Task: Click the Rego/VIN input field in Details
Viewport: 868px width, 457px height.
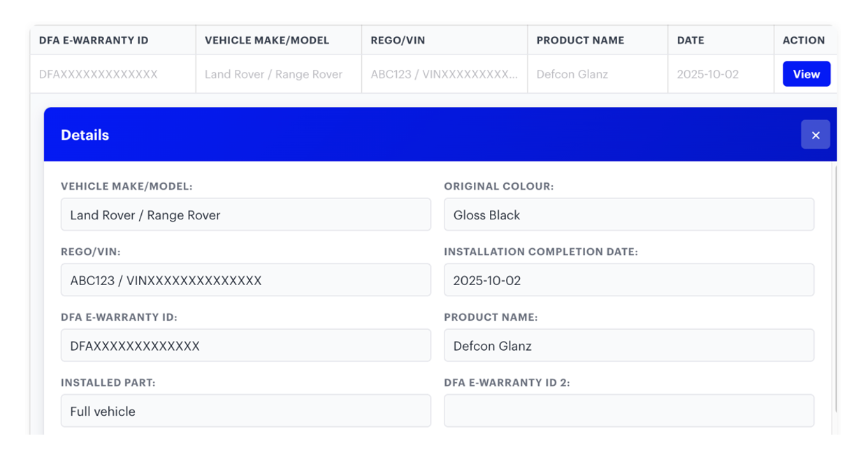Action: [245, 280]
